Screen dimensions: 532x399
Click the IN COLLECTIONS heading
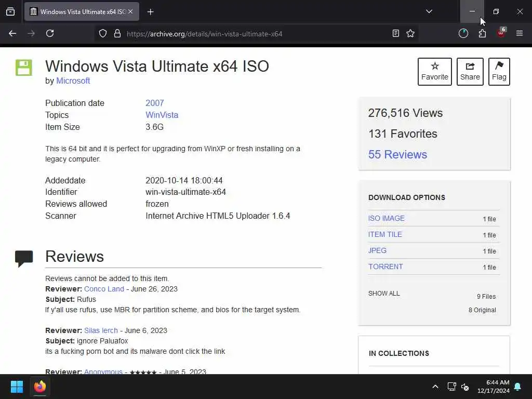[x=399, y=353]
